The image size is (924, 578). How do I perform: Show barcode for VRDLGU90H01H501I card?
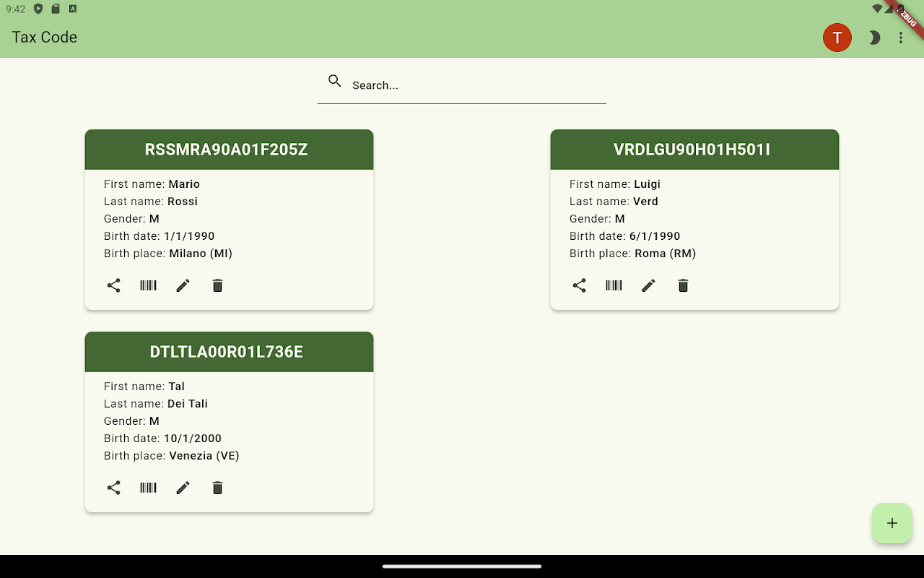pos(614,285)
